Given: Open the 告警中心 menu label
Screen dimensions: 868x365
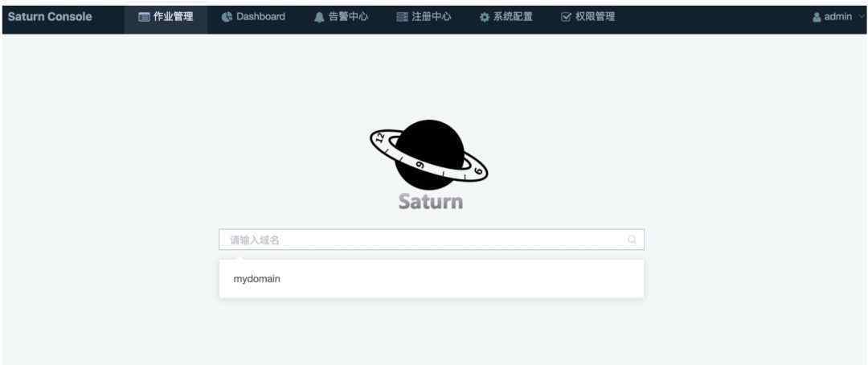Looking at the screenshot, I should tap(348, 17).
